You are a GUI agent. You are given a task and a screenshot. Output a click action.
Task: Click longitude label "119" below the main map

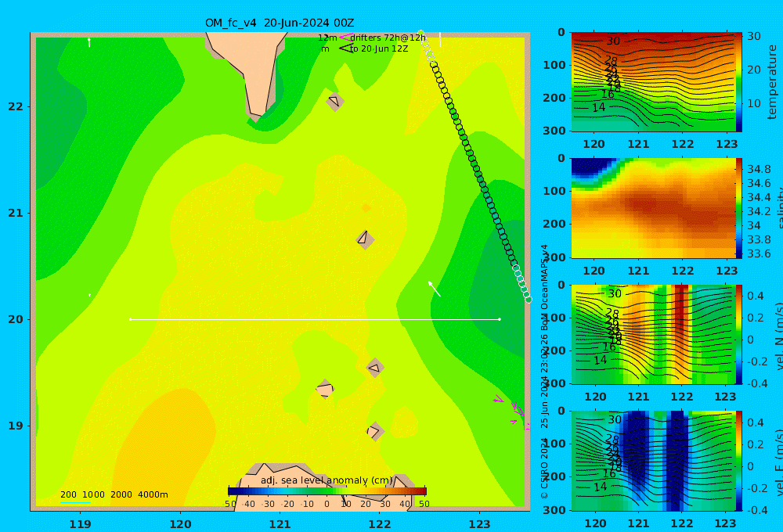pyautogui.click(x=80, y=524)
